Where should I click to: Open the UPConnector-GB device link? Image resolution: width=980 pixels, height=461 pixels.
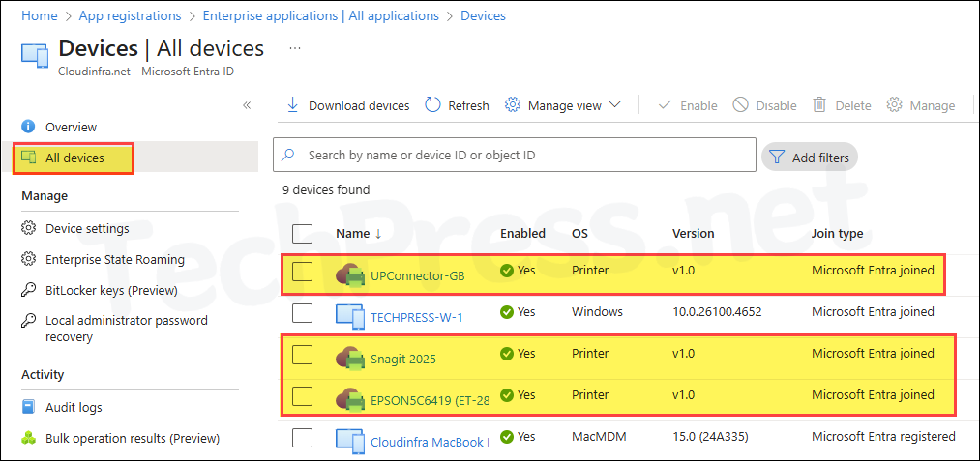click(418, 275)
